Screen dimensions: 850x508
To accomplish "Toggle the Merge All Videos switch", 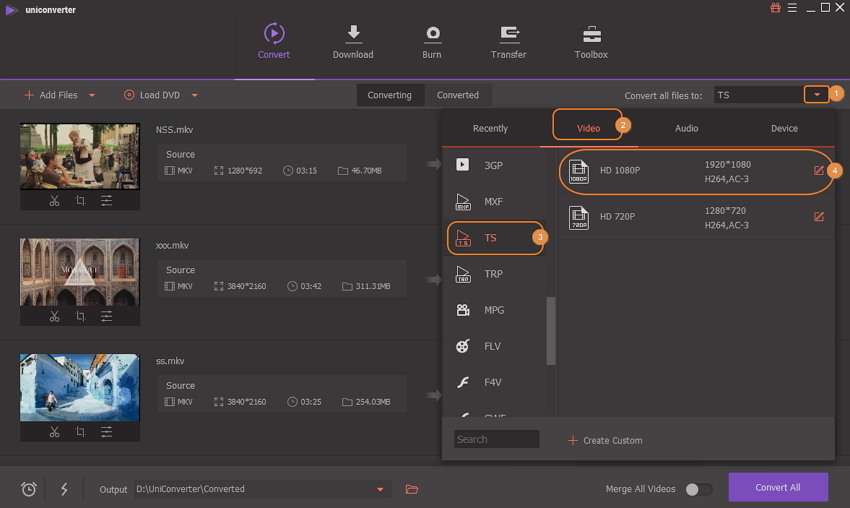I will pos(698,489).
